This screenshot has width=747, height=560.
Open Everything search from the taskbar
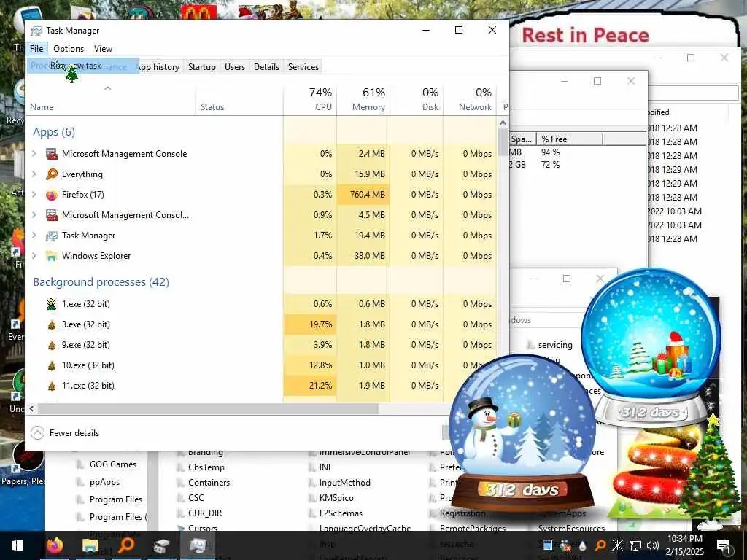tap(126, 545)
